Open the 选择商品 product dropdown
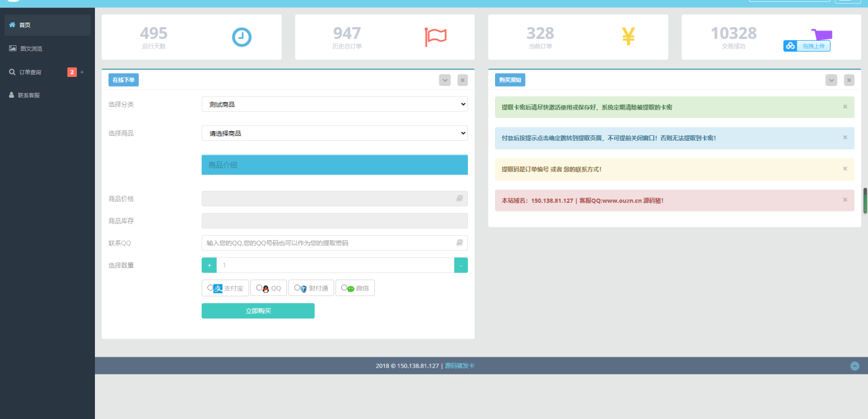Viewport: 868px width, 419px height. (x=335, y=133)
